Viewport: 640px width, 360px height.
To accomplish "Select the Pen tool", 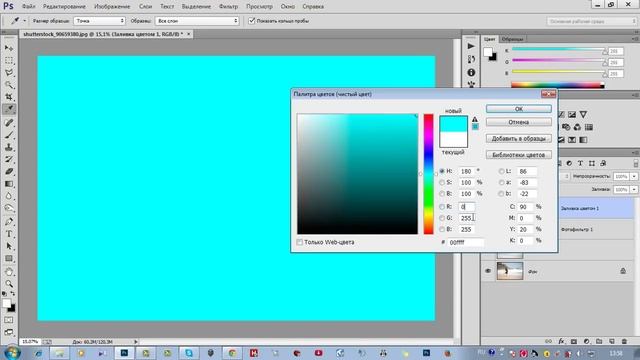I will pyautogui.click(x=9, y=222).
